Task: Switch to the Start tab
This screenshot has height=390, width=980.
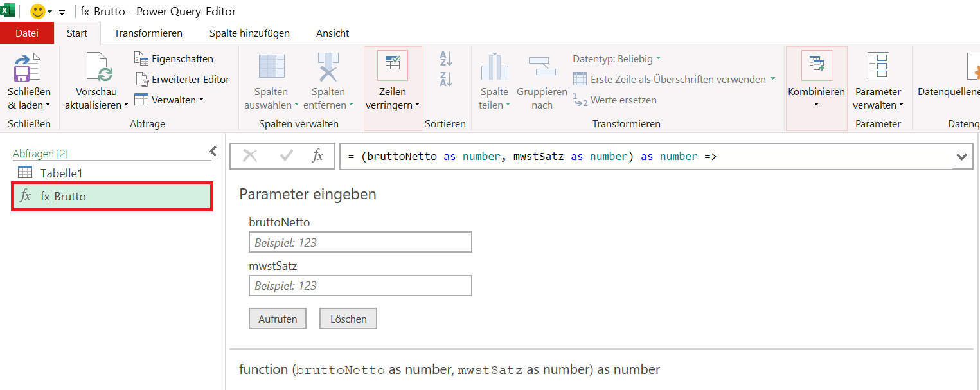Action: pos(77,33)
